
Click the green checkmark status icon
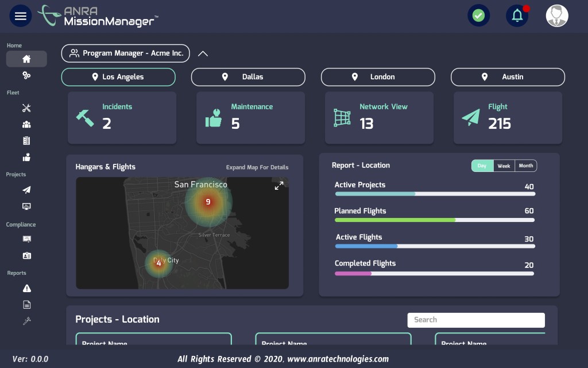pyautogui.click(x=478, y=16)
